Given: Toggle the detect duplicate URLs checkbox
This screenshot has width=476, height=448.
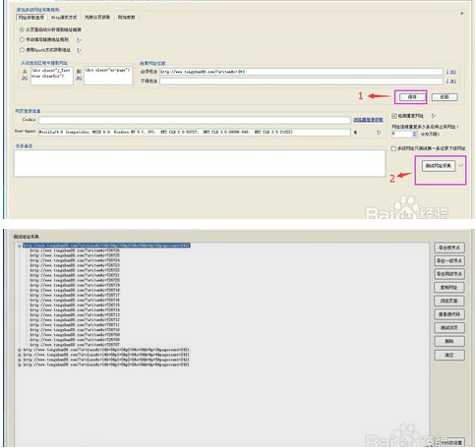Looking at the screenshot, I should pos(394,116).
